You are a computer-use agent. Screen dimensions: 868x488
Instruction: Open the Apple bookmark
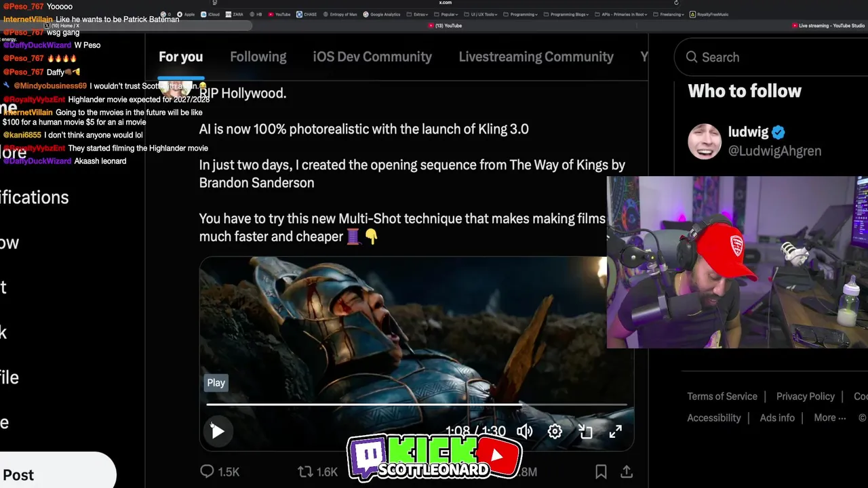pyautogui.click(x=186, y=14)
